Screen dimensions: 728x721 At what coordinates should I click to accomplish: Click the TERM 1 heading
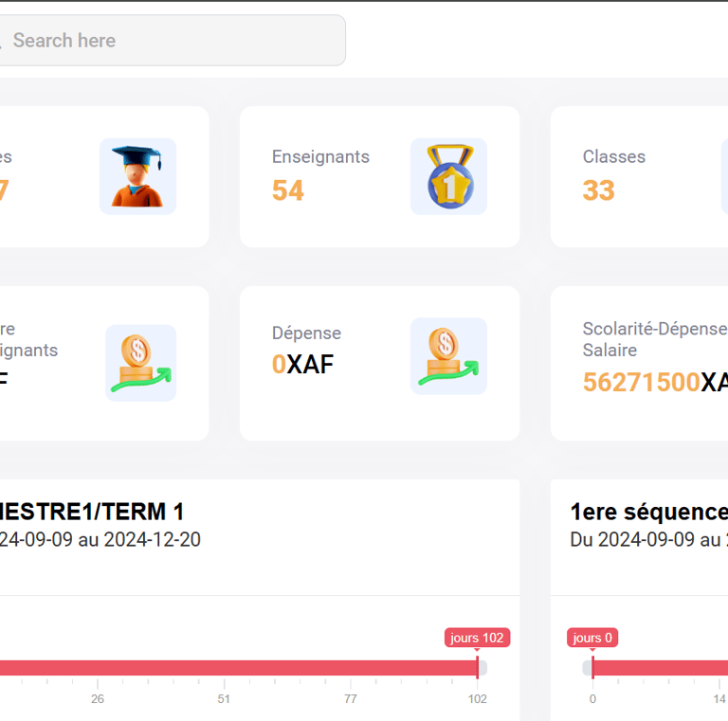[91, 512]
